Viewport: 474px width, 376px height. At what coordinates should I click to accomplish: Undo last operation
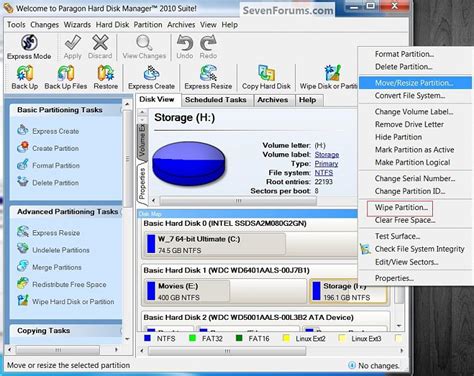[x=185, y=47]
